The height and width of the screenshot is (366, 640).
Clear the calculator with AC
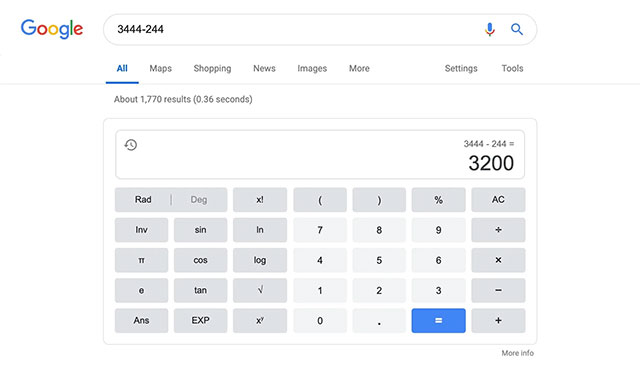498,200
